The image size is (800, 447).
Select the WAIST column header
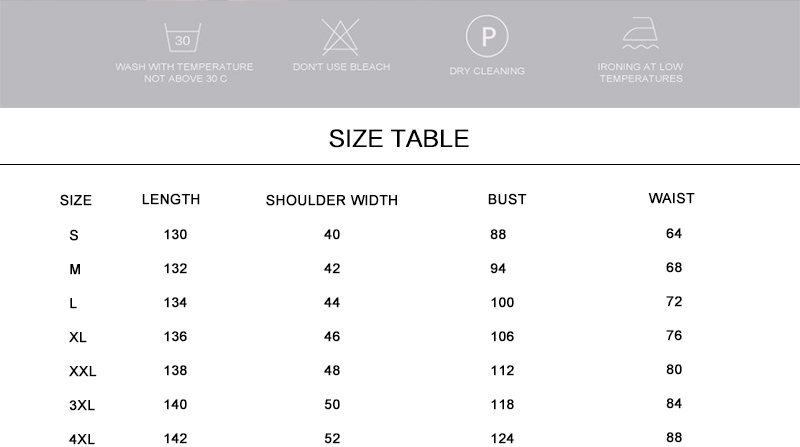coord(671,198)
